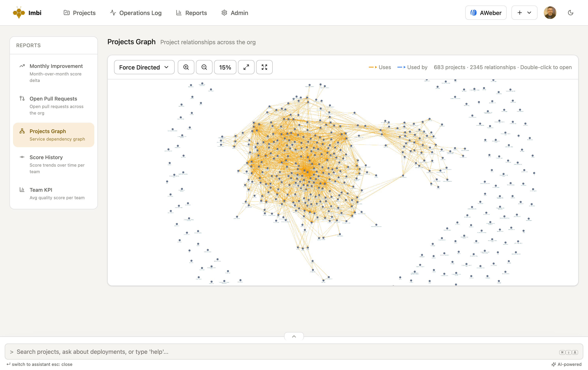
Task: Click the plus icon to create new
Action: (x=520, y=13)
